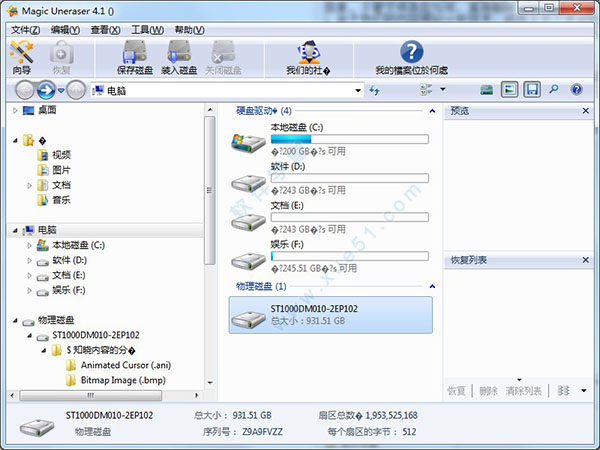Toggle the recovery list pane (floppy) icon
The height and width of the screenshot is (450, 600).
point(532,90)
